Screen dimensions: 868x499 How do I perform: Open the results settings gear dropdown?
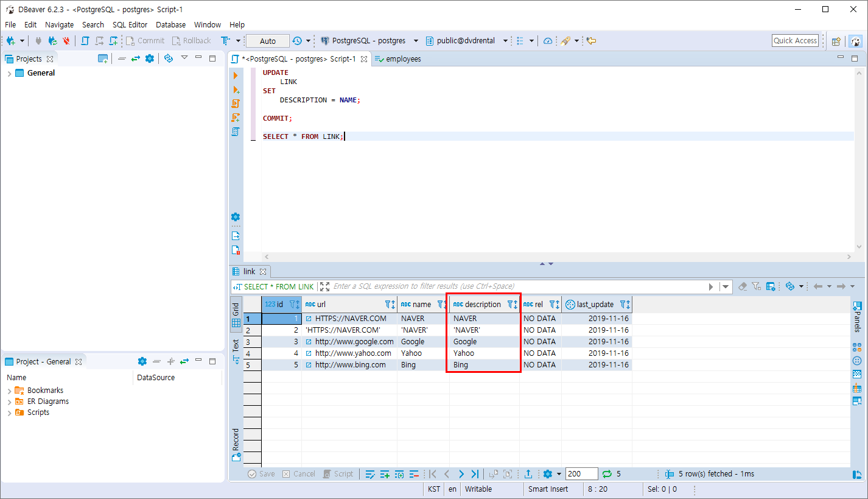click(552, 474)
